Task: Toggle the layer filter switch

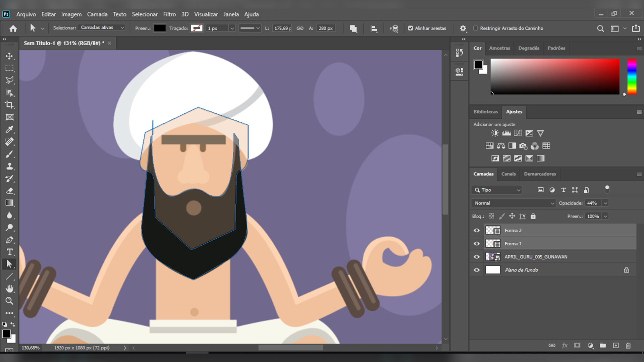Action: 607,189
